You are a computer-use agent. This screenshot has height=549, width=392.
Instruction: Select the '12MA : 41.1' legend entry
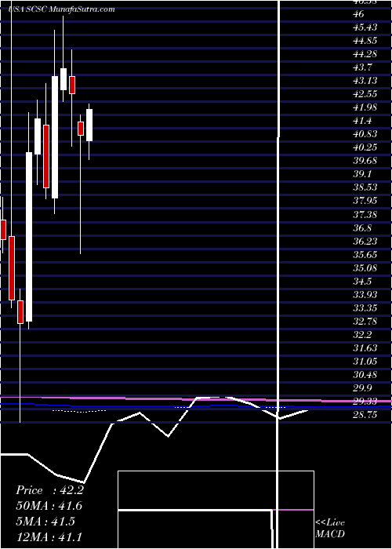[x=49, y=536]
